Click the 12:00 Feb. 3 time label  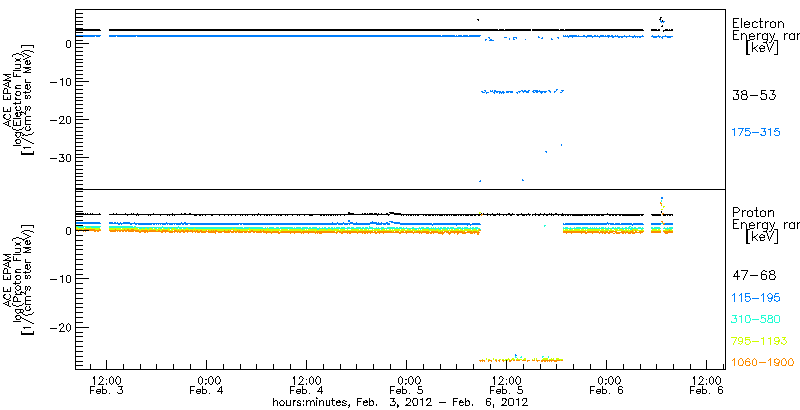tap(107, 385)
